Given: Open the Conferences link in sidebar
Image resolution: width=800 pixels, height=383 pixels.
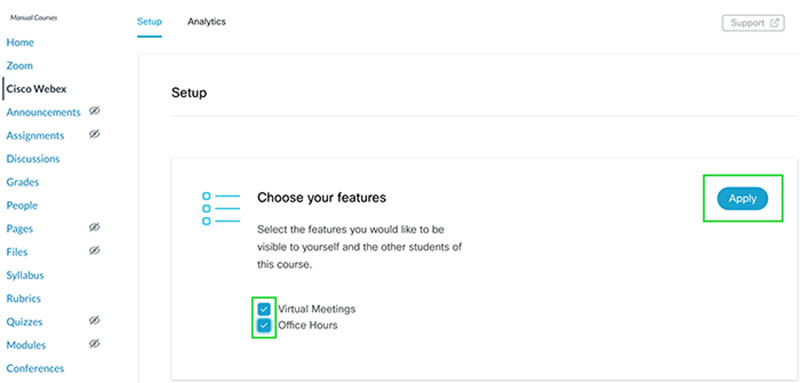Looking at the screenshot, I should (x=35, y=368).
